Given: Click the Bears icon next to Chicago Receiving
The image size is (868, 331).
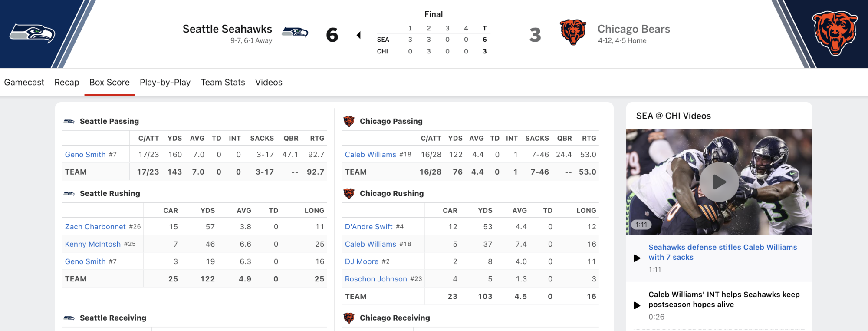Looking at the screenshot, I should [349, 318].
